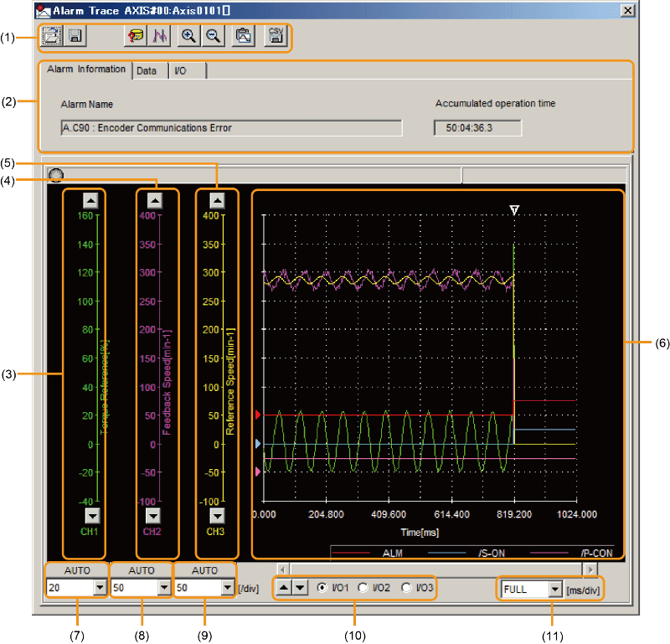Switch to the I/O tab
Image resolution: width=670 pixels, height=644 pixels.
click(x=180, y=71)
